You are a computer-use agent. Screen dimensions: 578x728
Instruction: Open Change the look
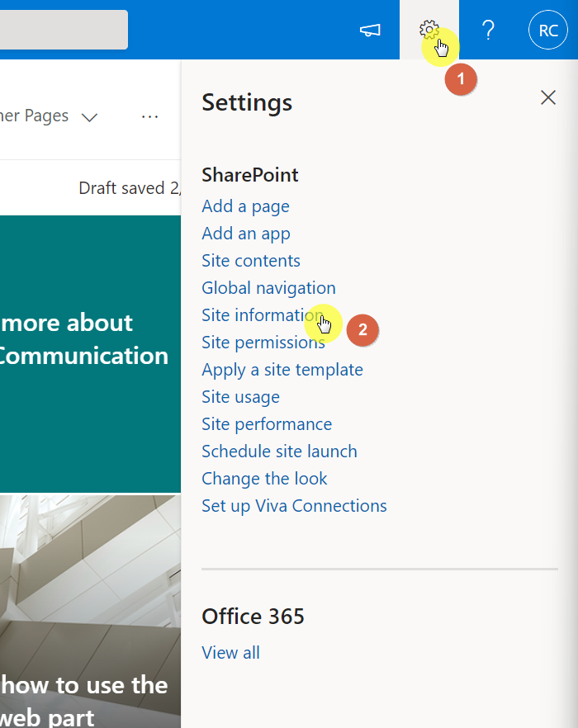tap(264, 479)
